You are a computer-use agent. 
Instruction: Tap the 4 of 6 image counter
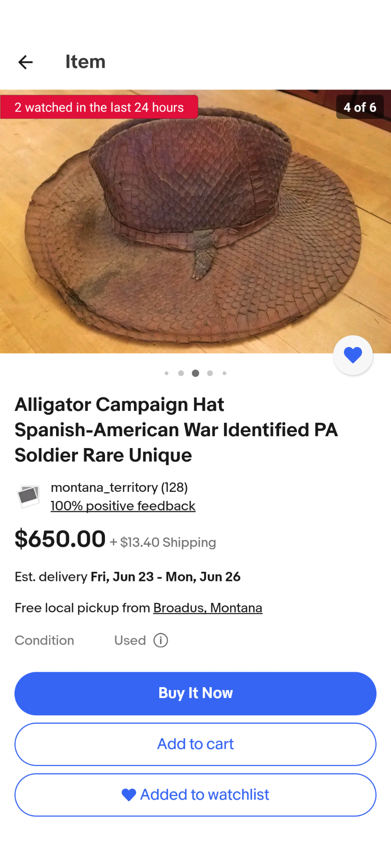point(360,107)
